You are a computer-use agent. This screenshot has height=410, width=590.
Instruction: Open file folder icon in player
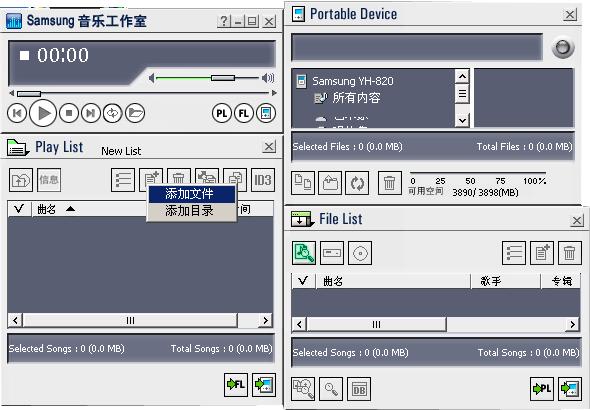click(135, 113)
